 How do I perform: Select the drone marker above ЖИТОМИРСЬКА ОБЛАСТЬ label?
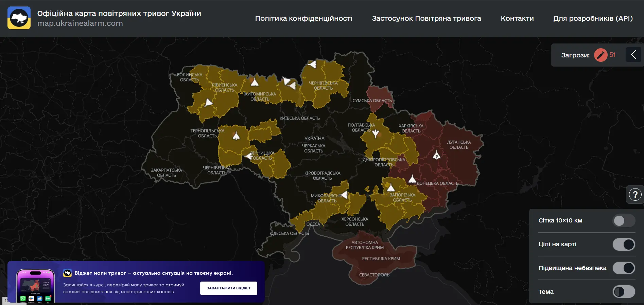255,82
